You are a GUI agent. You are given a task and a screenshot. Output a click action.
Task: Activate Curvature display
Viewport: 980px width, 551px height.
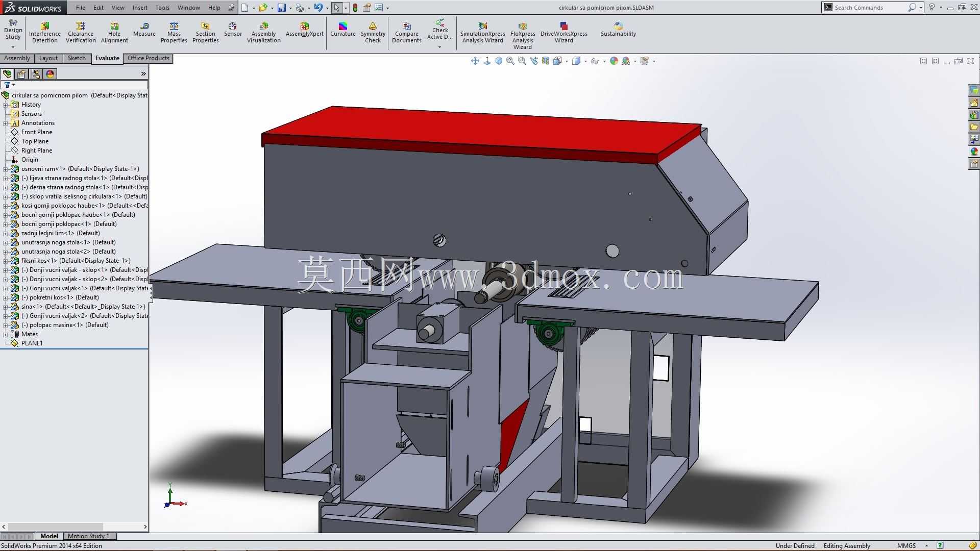coord(343,30)
